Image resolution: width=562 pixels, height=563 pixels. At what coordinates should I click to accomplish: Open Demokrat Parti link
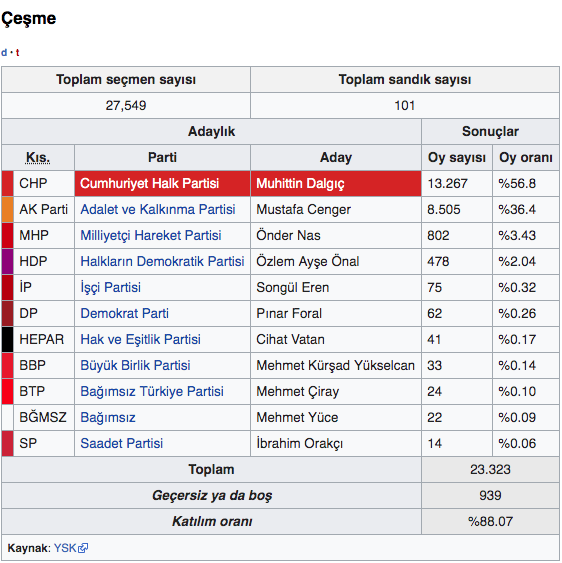click(x=125, y=313)
